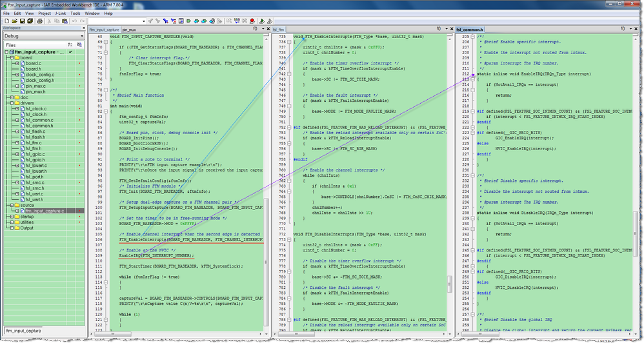Toggle the fold marker at line 736
This screenshot has height=343, width=644.
pos(290,42)
